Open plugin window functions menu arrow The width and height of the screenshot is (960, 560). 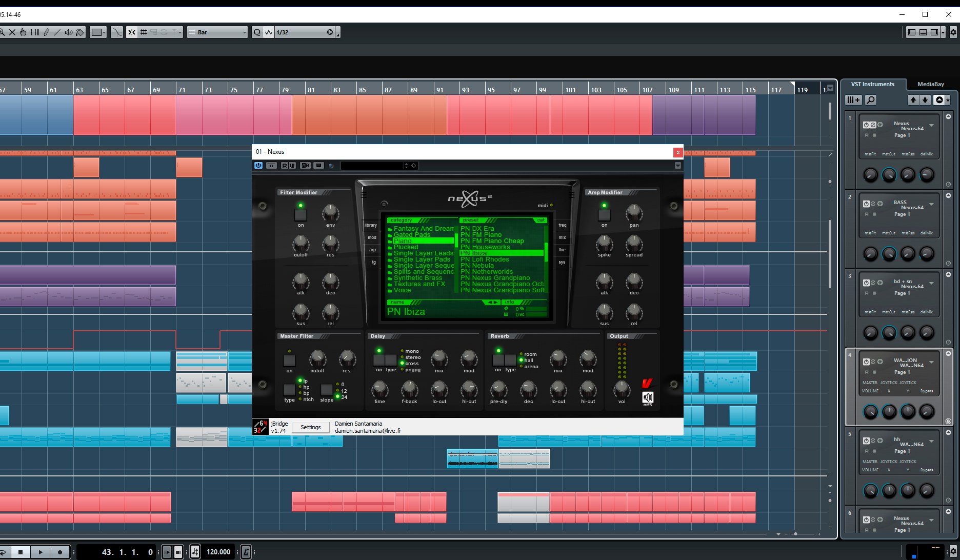click(678, 165)
